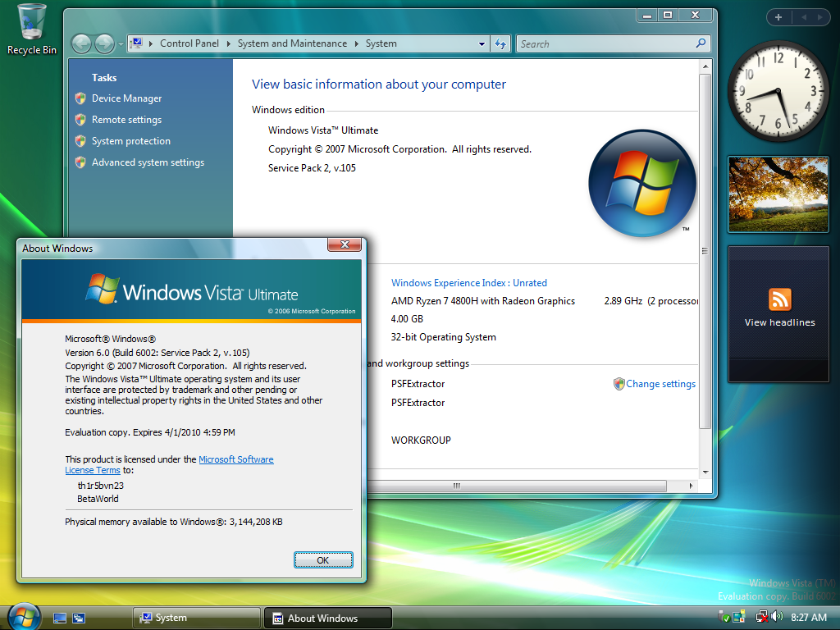840x630 pixels.
Task: Click View headlines in Feed gadget
Action: coord(779,322)
